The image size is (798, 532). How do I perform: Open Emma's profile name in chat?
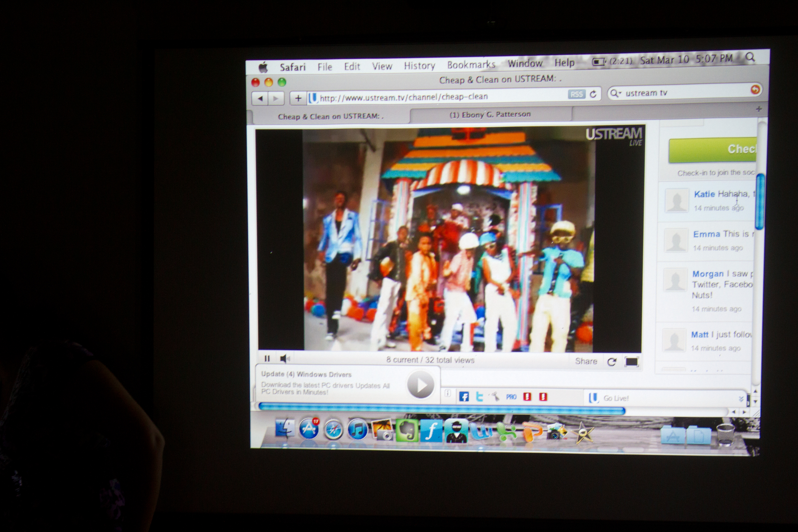(706, 234)
